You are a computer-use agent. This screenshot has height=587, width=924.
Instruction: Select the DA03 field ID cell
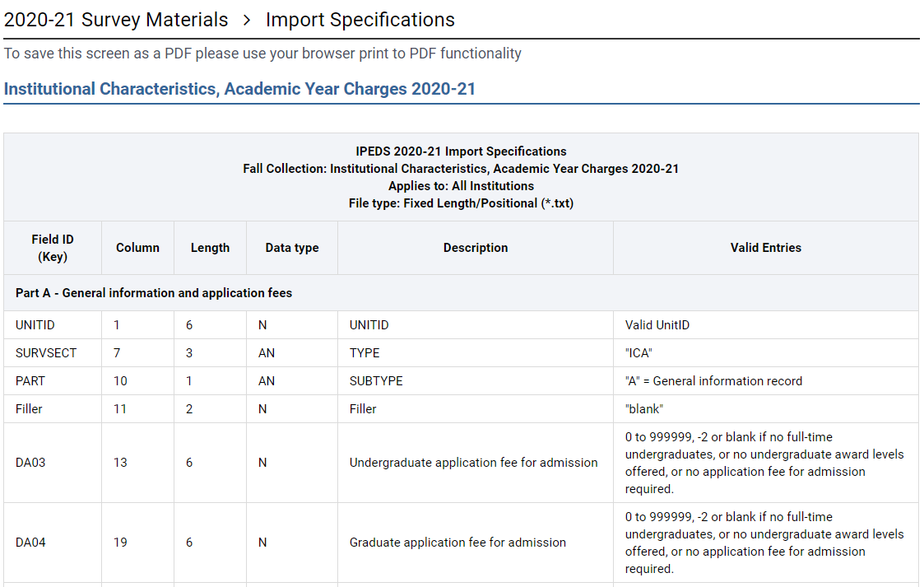(x=30, y=463)
